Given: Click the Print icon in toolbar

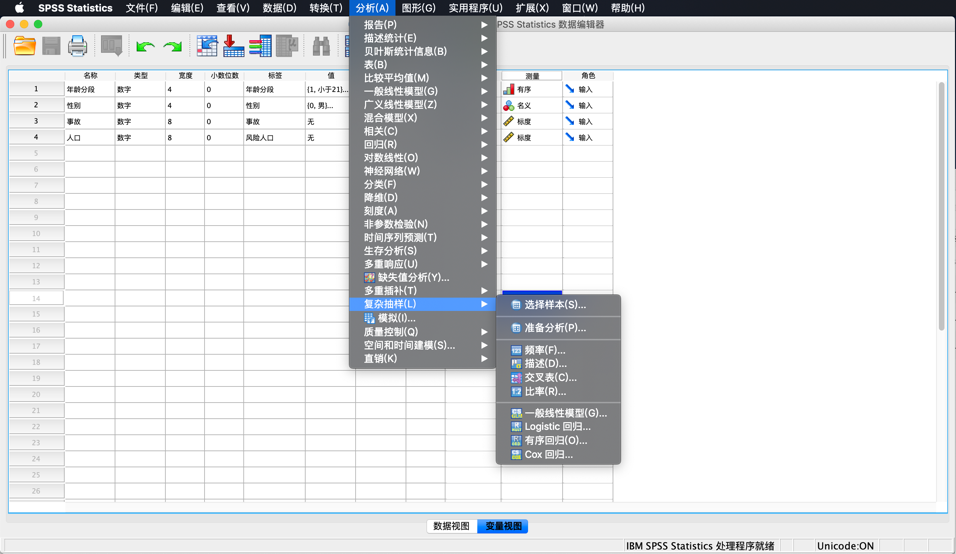Looking at the screenshot, I should pyautogui.click(x=77, y=46).
